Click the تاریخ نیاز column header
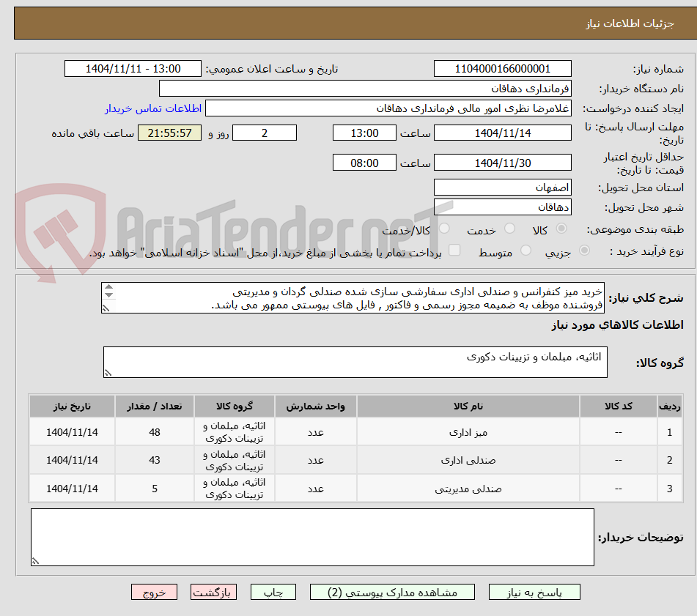 72,407
